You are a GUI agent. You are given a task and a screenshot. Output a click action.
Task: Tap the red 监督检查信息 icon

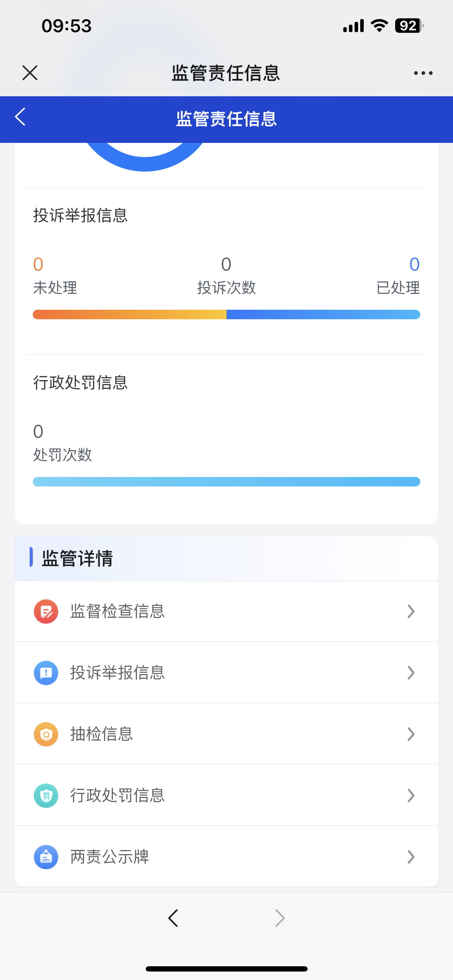(46, 611)
